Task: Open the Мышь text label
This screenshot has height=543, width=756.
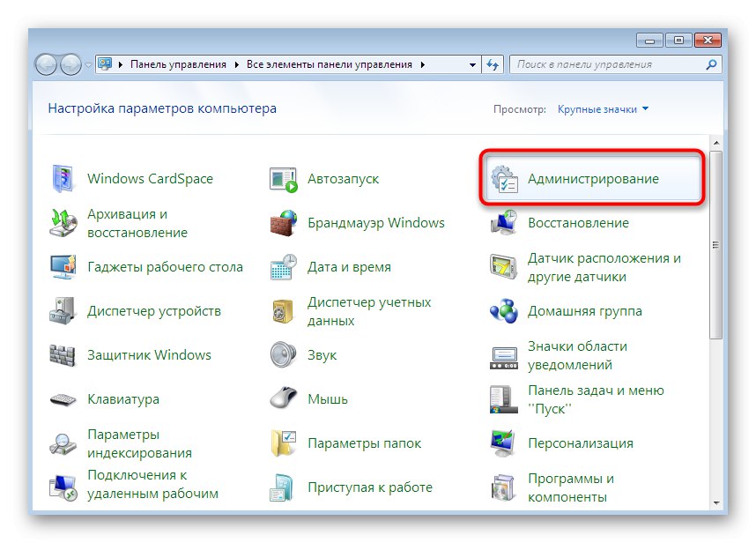Action: pos(328,399)
